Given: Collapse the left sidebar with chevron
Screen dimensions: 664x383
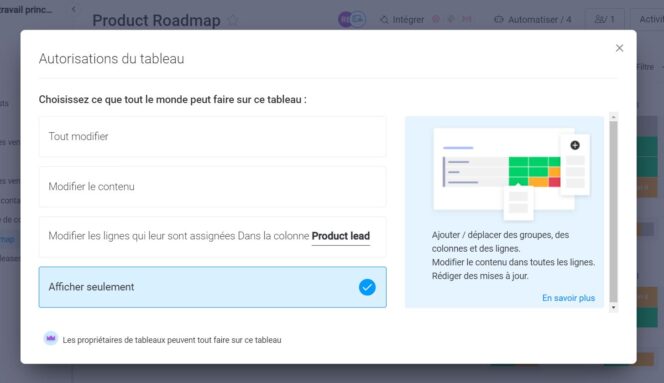Looking at the screenshot, I should pyautogui.click(x=74, y=9).
